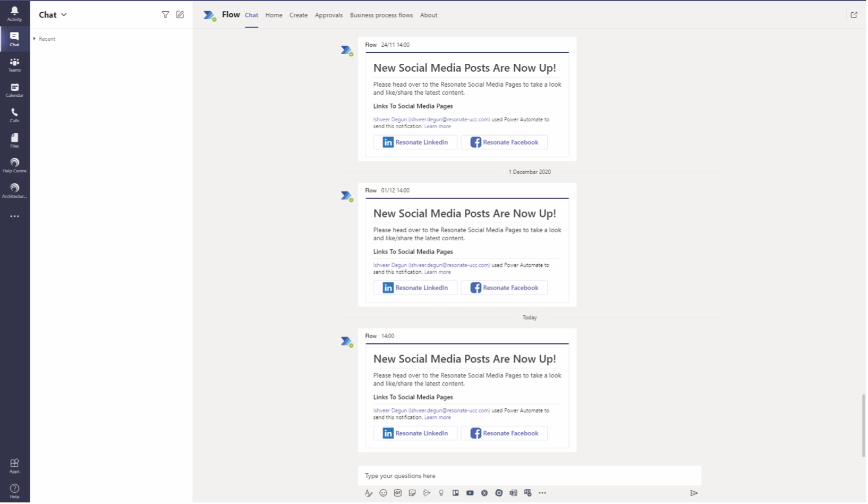Open the Activity feed in sidebar
This screenshot has width=868, height=504.
coord(14,14)
